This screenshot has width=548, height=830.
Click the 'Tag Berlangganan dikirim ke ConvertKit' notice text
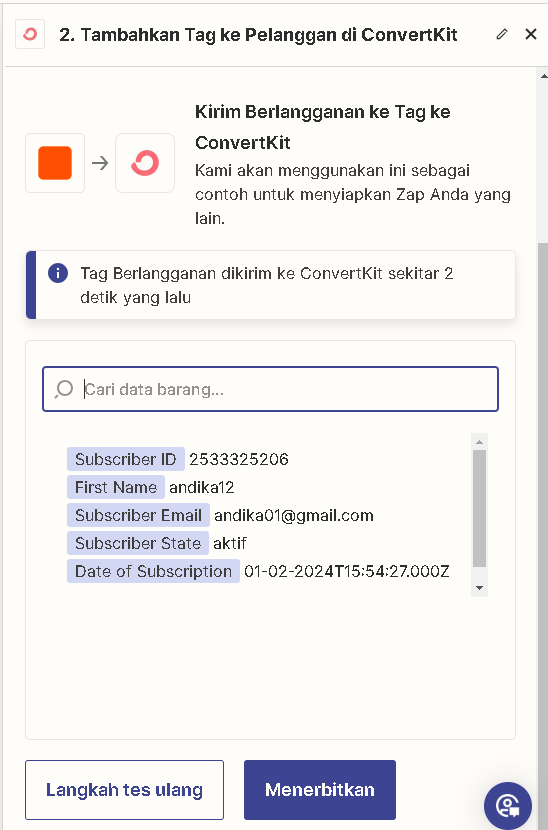point(267,285)
